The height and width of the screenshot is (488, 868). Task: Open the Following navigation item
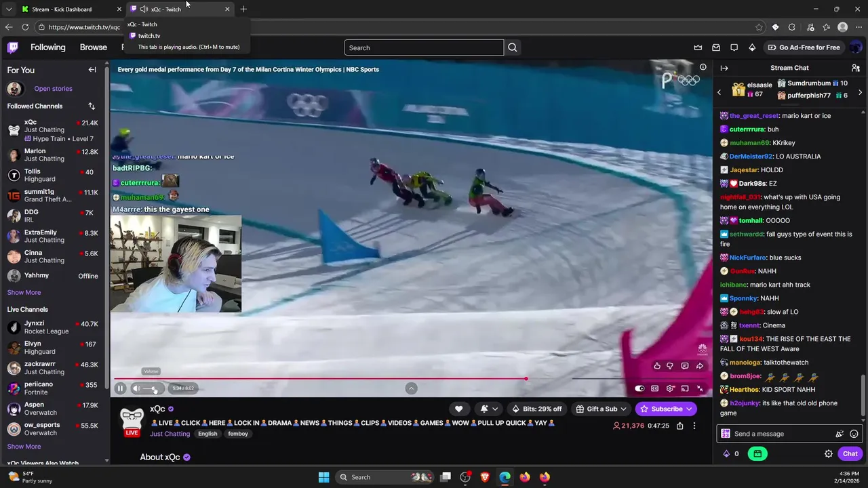(47, 47)
